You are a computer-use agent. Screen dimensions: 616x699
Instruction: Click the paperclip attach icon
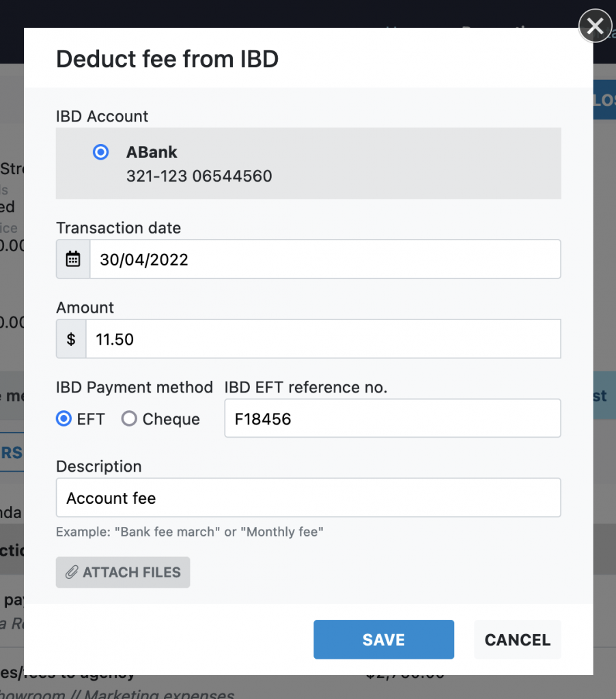[x=72, y=573]
